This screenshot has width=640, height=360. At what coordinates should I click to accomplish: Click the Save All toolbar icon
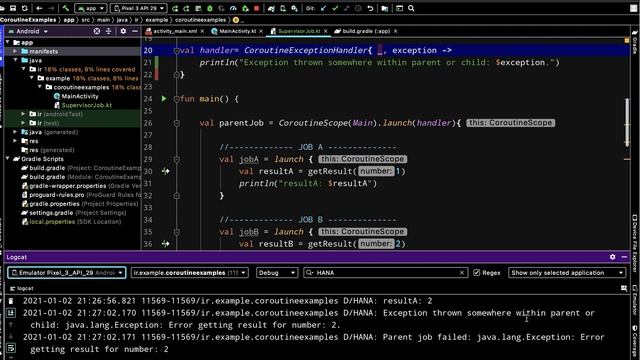click(13, 8)
